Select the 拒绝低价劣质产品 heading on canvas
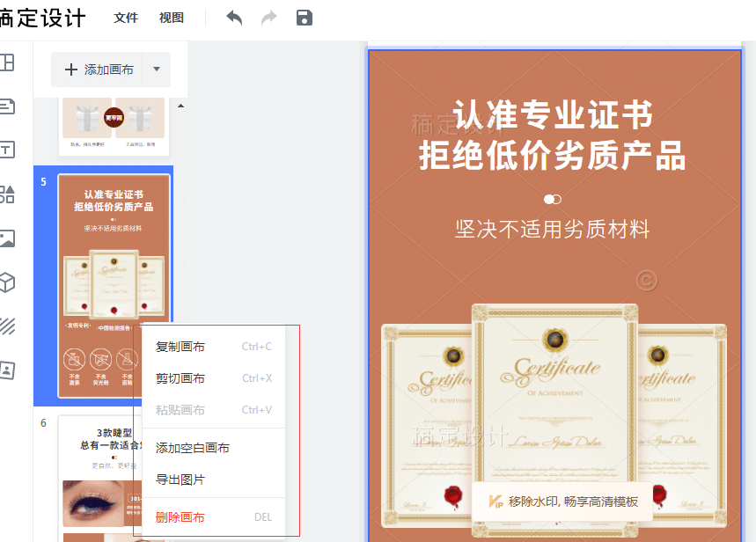 tap(552, 155)
